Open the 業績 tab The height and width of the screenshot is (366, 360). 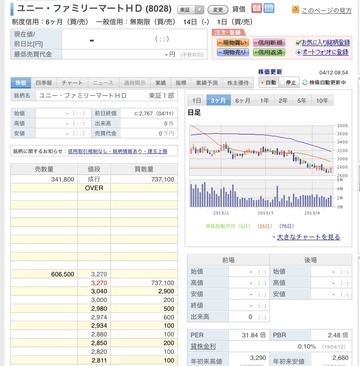(x=161, y=83)
